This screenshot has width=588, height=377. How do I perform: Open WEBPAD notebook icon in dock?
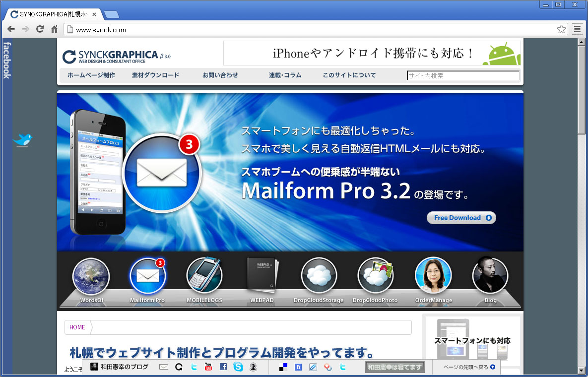tap(262, 275)
